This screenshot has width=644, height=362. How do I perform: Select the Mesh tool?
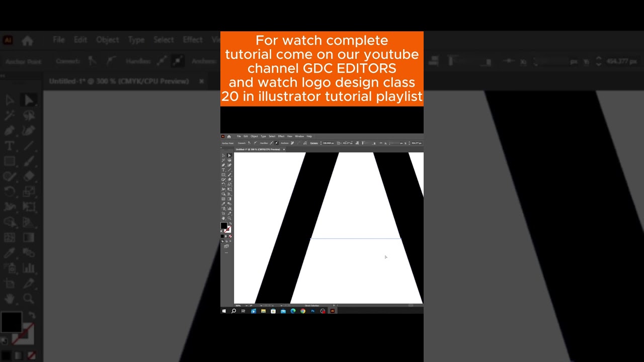[x=223, y=199]
